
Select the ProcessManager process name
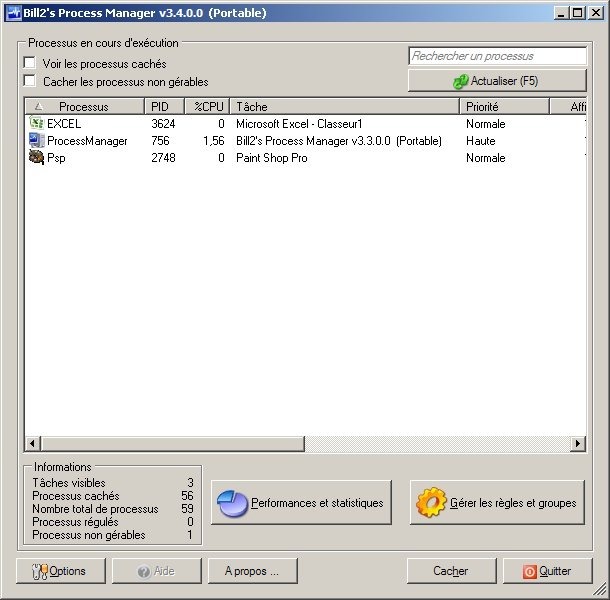[87, 141]
